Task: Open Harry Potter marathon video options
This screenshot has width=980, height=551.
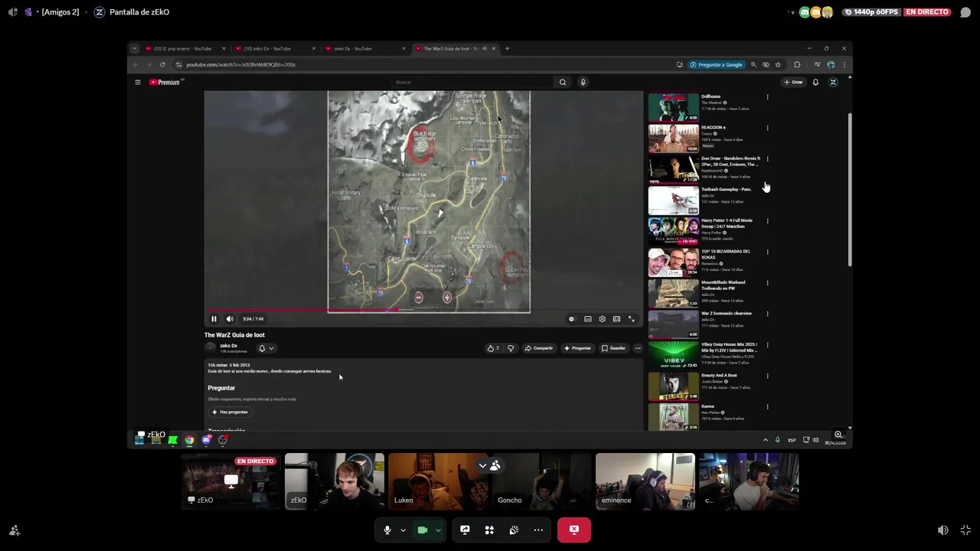Action: click(x=767, y=221)
